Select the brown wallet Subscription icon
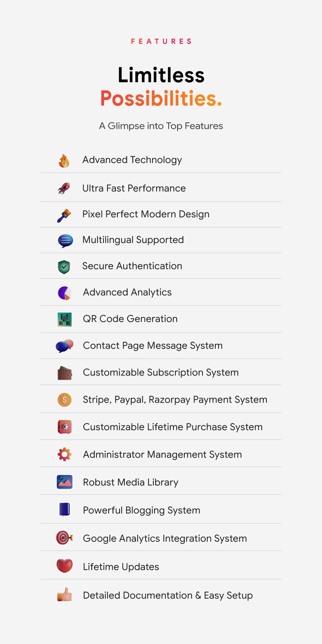The image size is (322, 644). click(64, 373)
